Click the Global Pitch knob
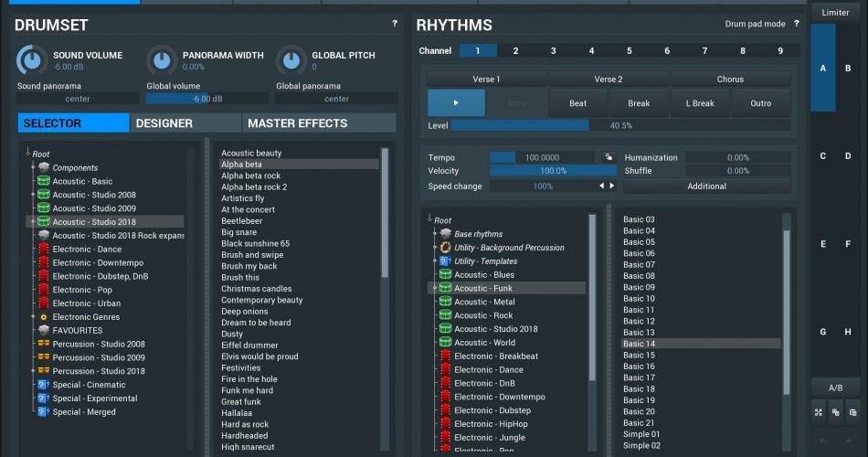The image size is (868, 457). coord(291,60)
